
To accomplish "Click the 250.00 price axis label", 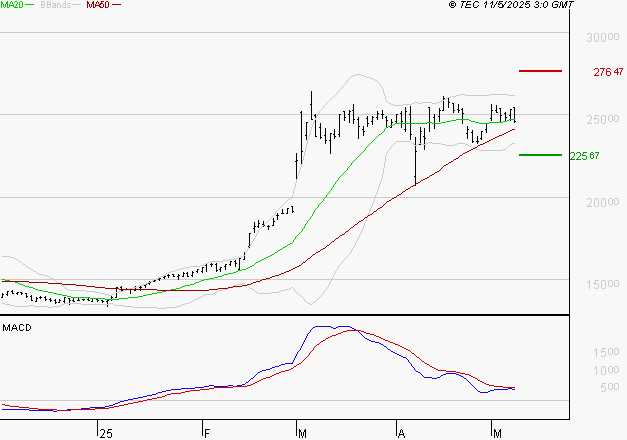I will pyautogui.click(x=603, y=119).
